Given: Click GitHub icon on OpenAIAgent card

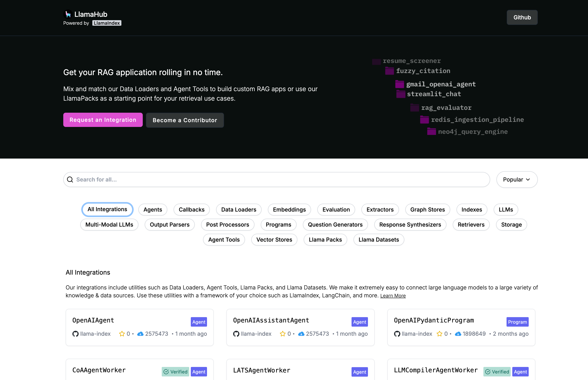Looking at the screenshot, I should (76, 334).
